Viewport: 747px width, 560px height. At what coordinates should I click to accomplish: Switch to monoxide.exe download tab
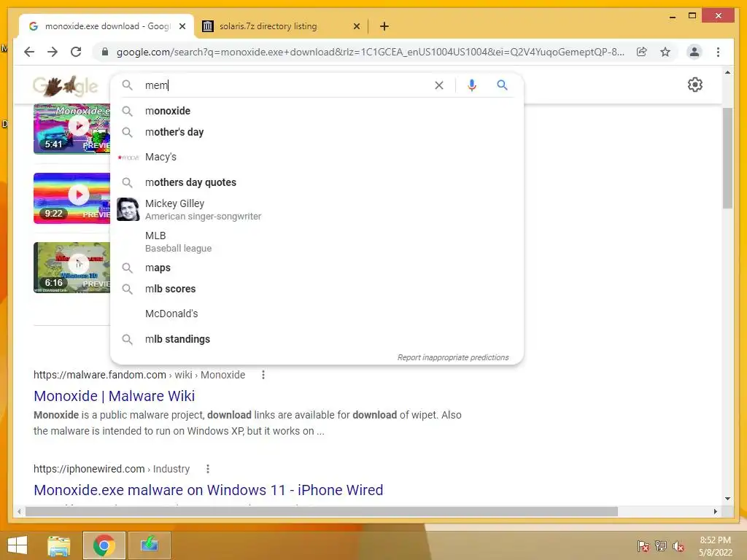107,27
